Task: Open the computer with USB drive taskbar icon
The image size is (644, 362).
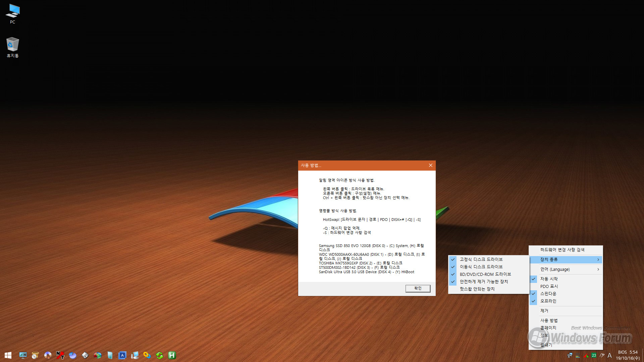Action: (135, 355)
